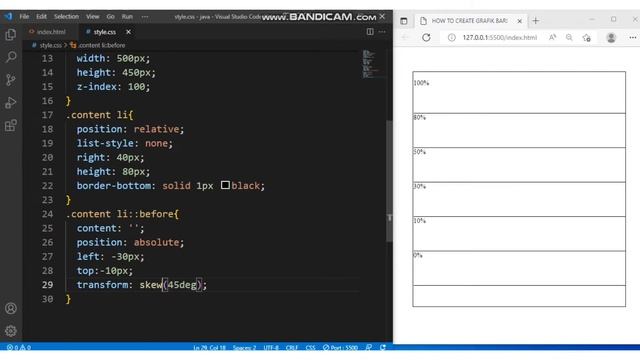Switch to the index.html editor tab

[x=47, y=32]
